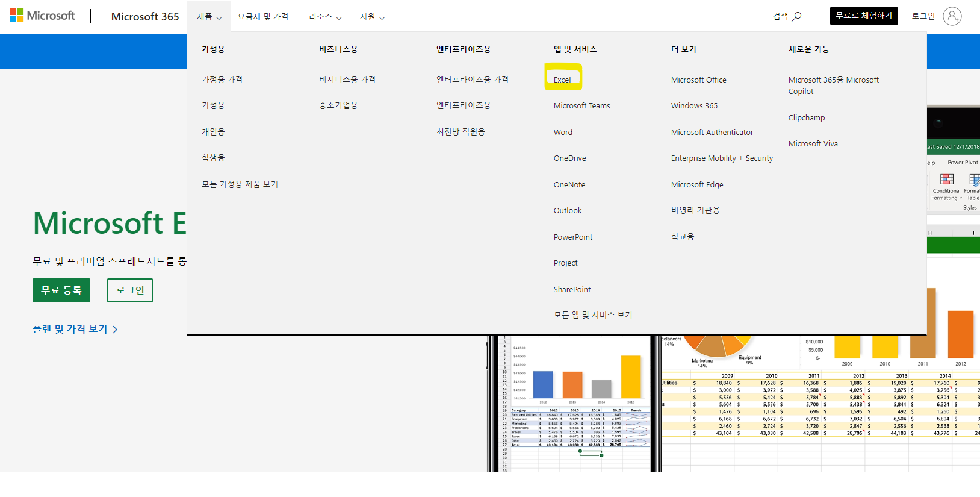The height and width of the screenshot is (497, 980).
Task: Select 최전방 직원용 entry
Action: 461,132
